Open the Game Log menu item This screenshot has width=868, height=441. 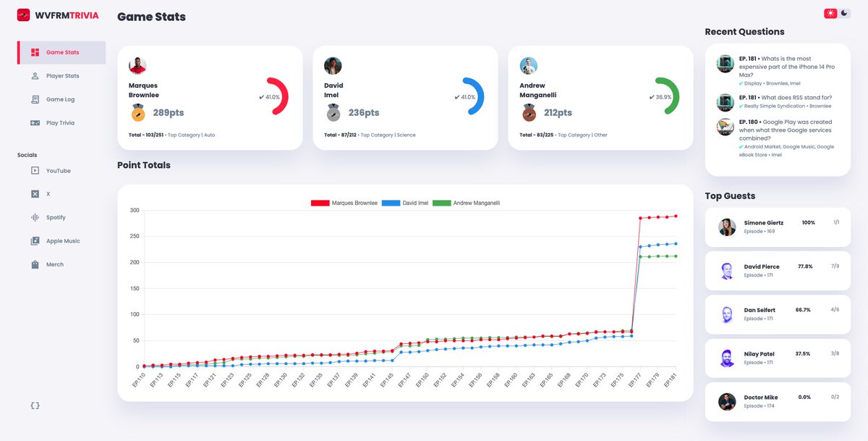tap(61, 99)
